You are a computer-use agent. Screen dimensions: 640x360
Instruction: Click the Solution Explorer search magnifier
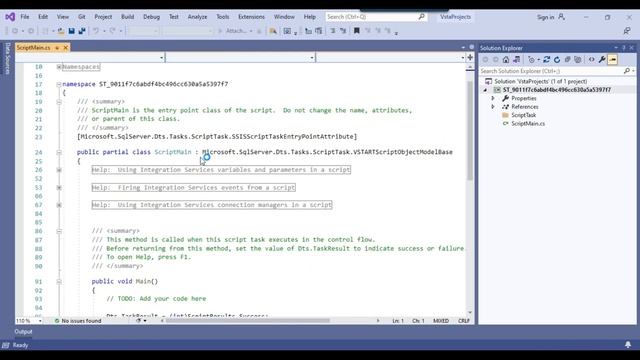pyautogui.click(x=627, y=71)
